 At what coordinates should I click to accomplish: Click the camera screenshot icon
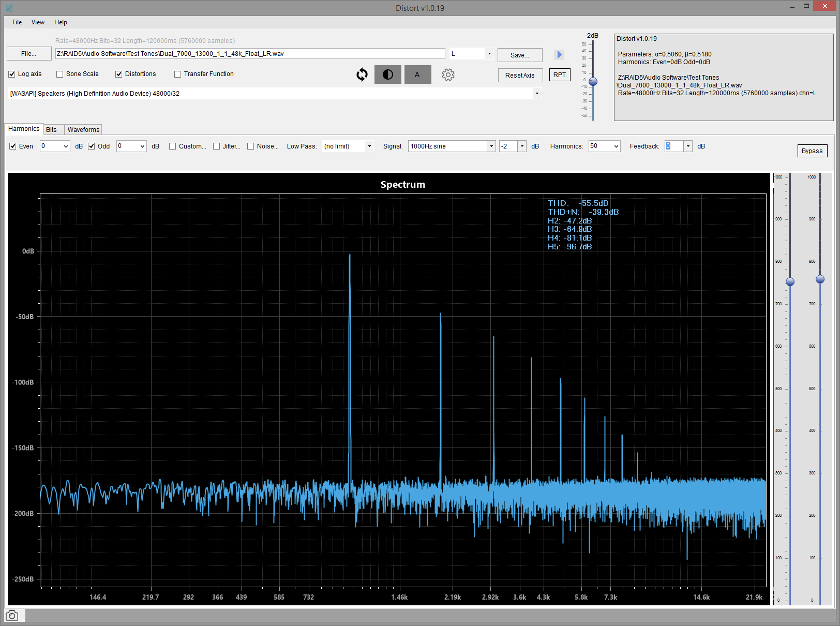coord(12,616)
